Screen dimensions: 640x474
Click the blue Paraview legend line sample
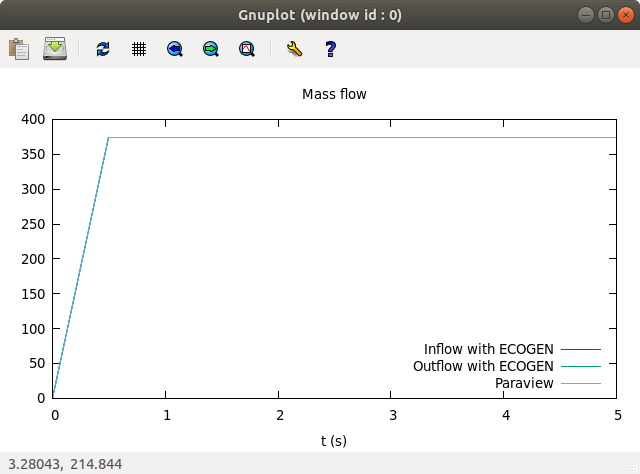click(581, 384)
